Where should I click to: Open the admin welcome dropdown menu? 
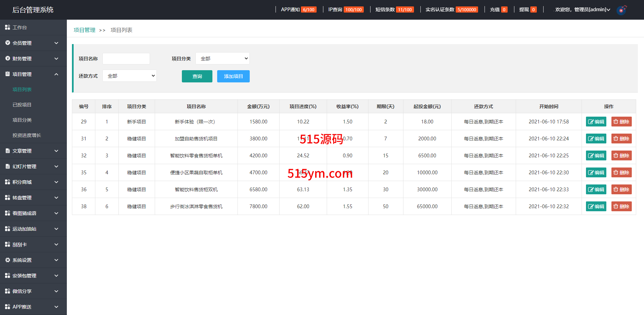(582, 10)
